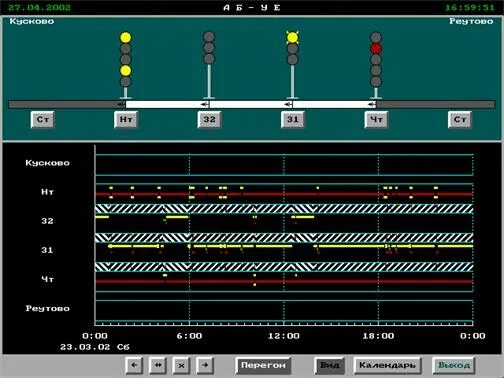This screenshot has height=378, width=504.
Task: Toggle the Вид view button
Action: [329, 366]
